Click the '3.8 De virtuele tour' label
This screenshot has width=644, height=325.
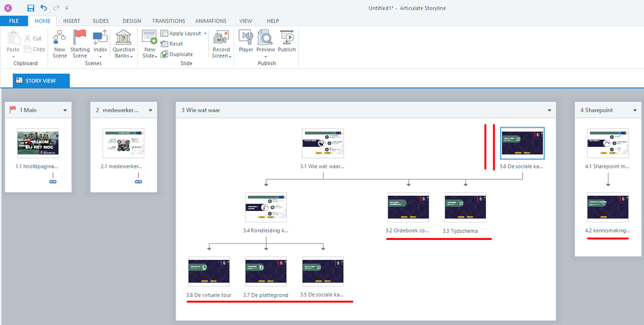(x=209, y=295)
